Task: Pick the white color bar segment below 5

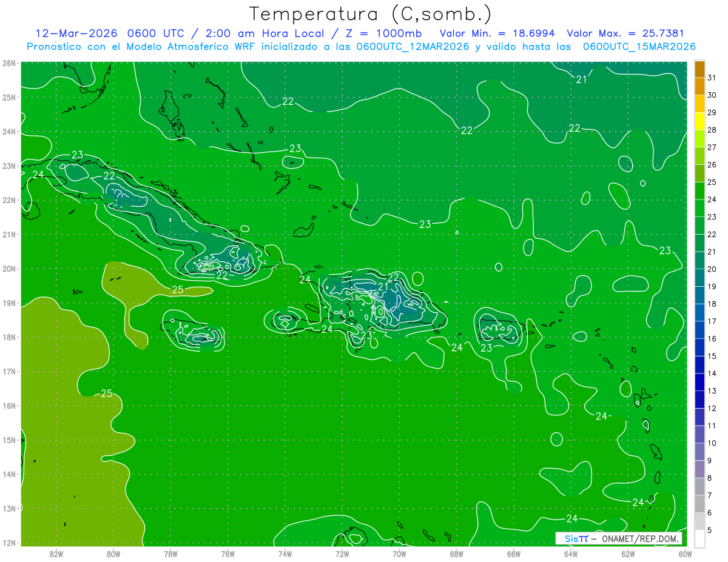Action: pos(699,538)
